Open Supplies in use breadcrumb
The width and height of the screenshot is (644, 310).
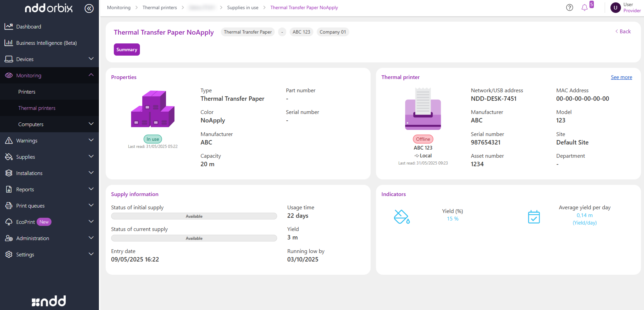pyautogui.click(x=243, y=7)
